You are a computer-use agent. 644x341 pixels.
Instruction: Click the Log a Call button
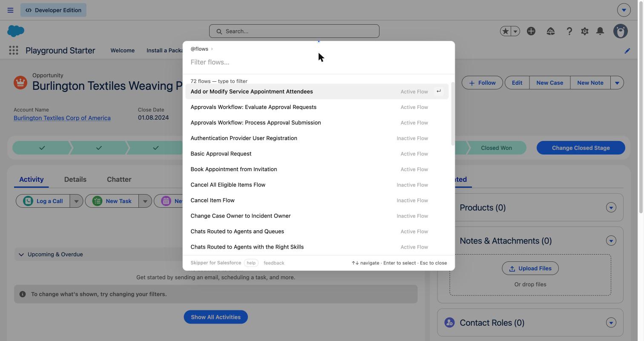coord(43,201)
